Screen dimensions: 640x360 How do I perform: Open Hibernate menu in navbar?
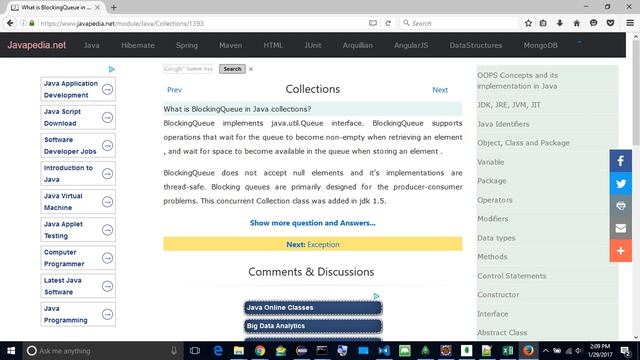pos(138,45)
